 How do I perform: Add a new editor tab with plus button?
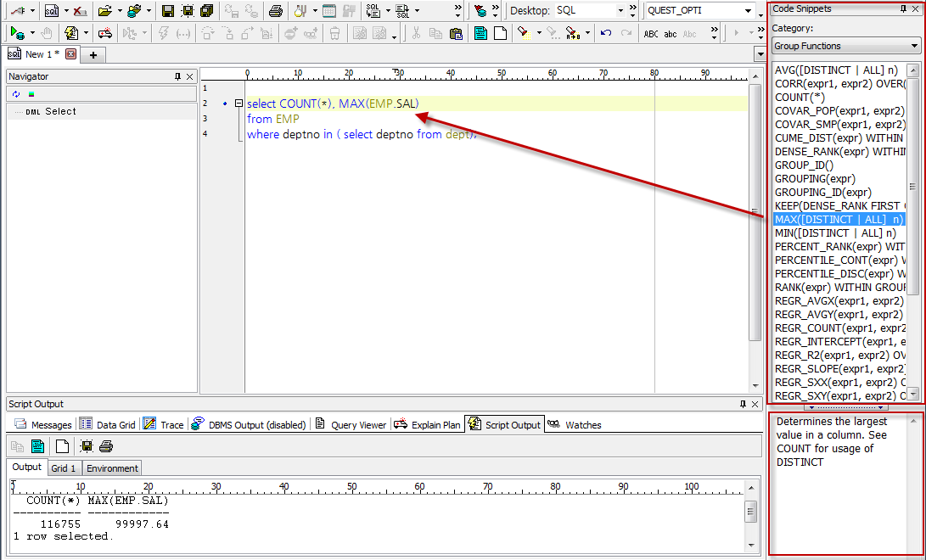click(x=93, y=54)
